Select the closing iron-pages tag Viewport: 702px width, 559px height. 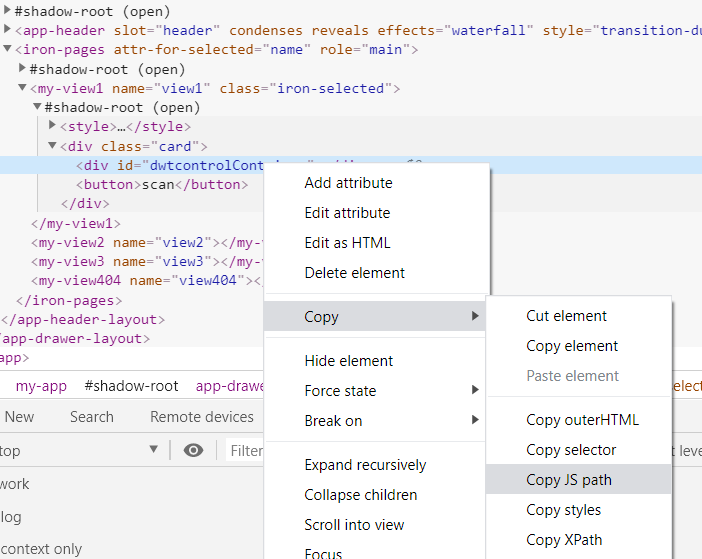coord(69,300)
